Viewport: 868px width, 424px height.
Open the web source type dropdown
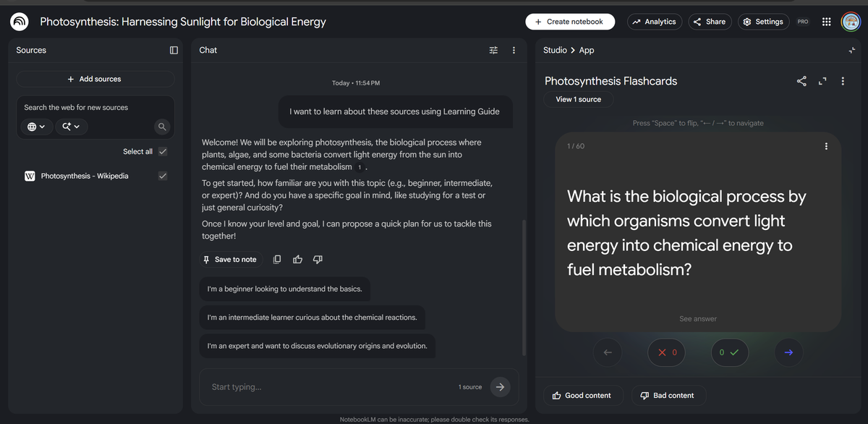click(36, 127)
